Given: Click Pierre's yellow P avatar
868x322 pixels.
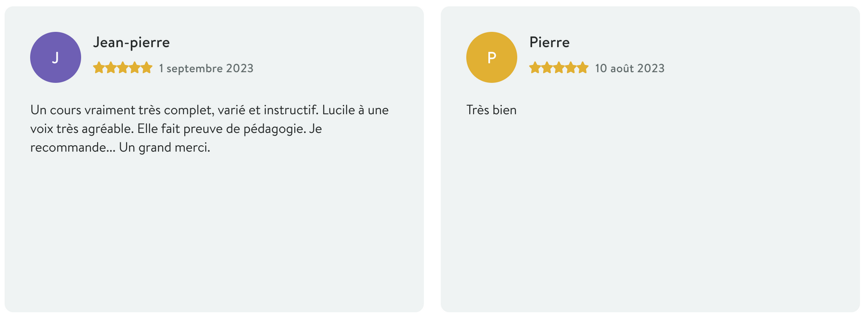Looking at the screenshot, I should [492, 57].
